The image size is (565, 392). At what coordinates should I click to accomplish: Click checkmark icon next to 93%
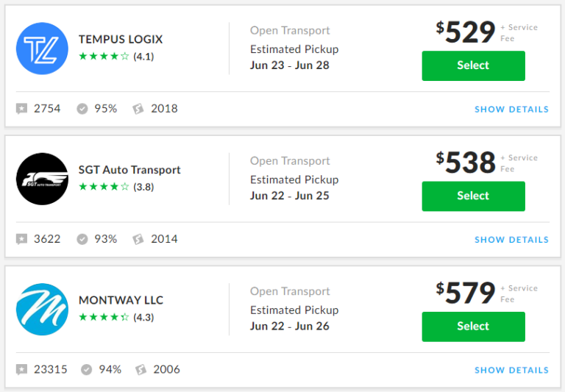tap(82, 239)
